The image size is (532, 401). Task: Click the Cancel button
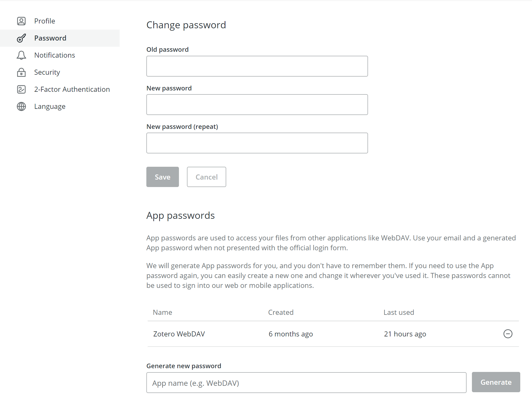(x=206, y=177)
